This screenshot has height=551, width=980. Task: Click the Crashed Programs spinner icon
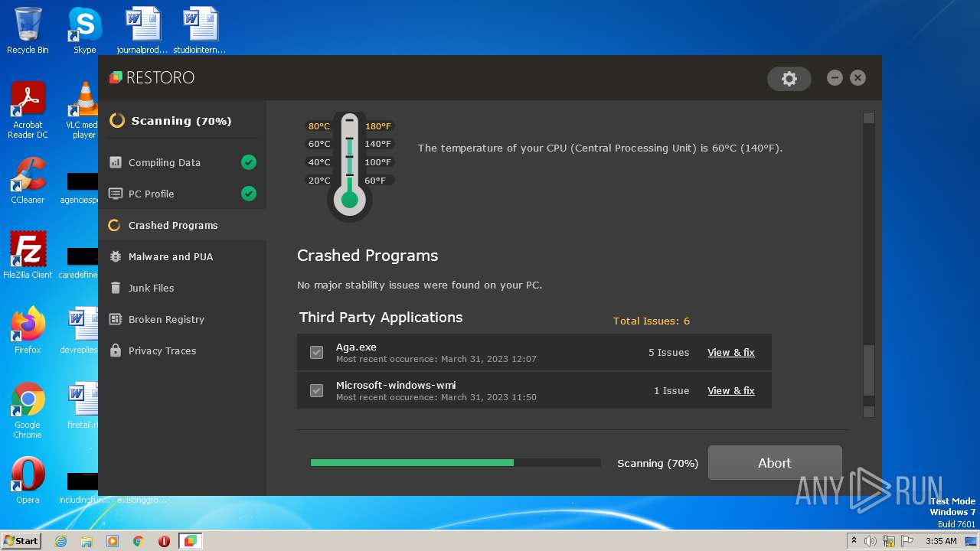(114, 225)
